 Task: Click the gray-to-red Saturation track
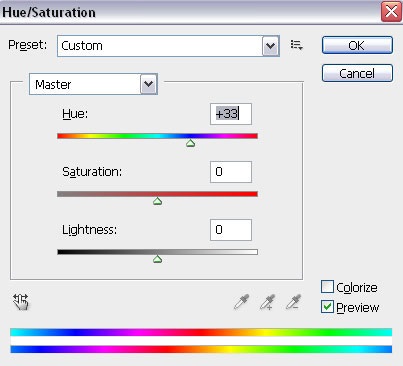157,194
